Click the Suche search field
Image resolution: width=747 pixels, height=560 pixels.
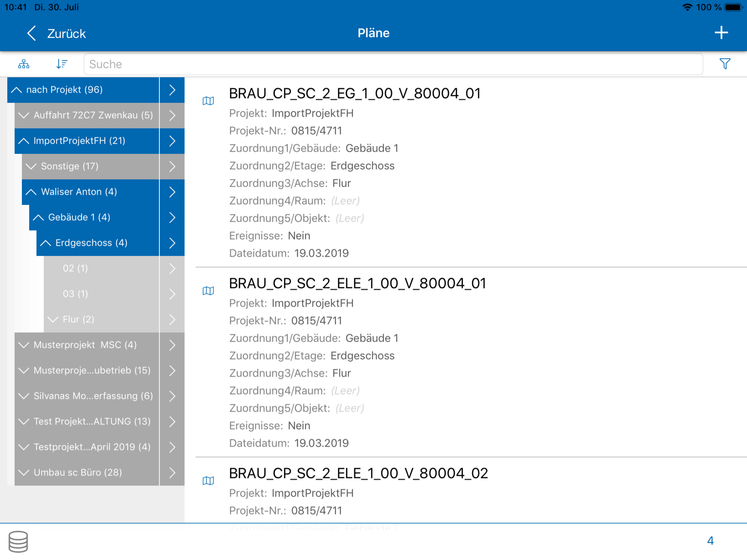pos(393,64)
